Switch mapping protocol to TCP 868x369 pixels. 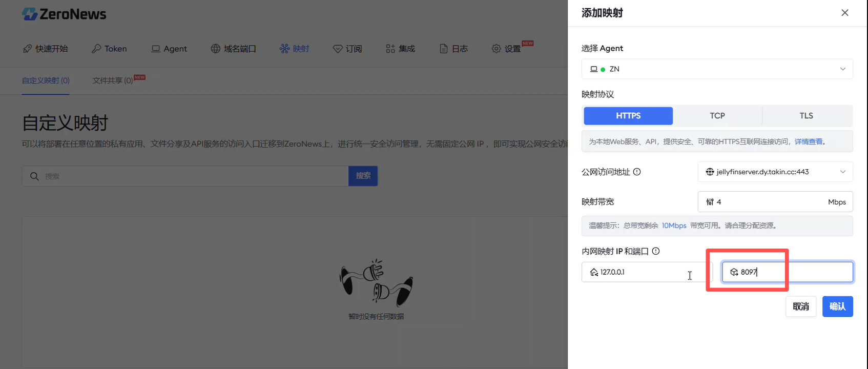point(717,116)
